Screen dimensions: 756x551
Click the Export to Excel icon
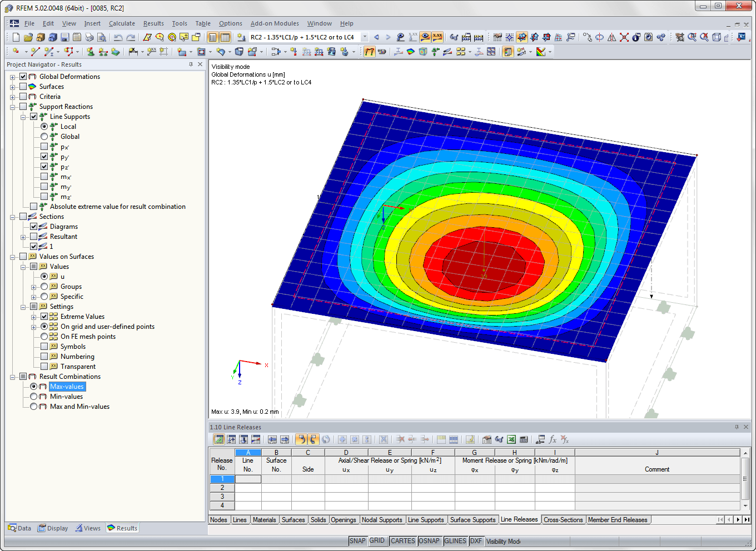(x=511, y=439)
